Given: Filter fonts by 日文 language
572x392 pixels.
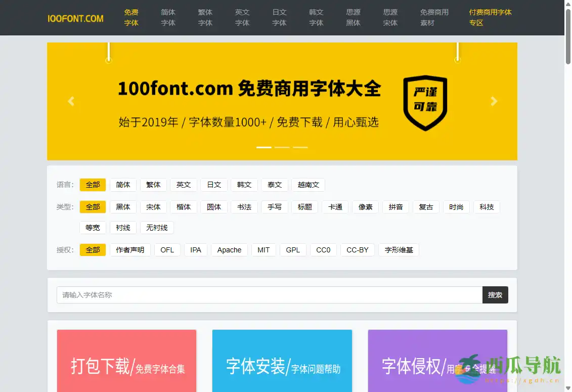Looking at the screenshot, I should [214, 185].
